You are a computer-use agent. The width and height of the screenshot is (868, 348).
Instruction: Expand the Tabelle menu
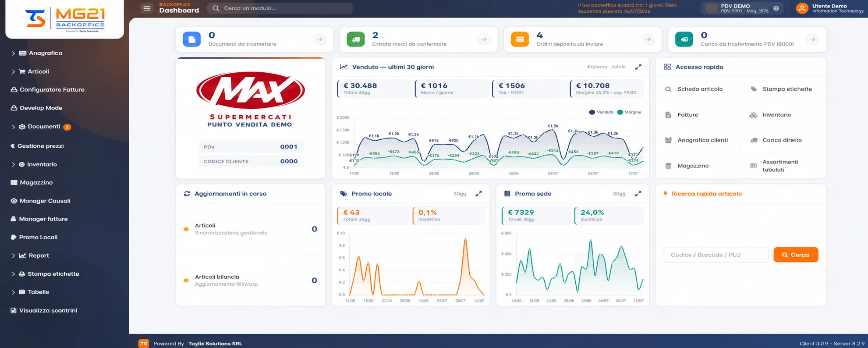pos(30,292)
